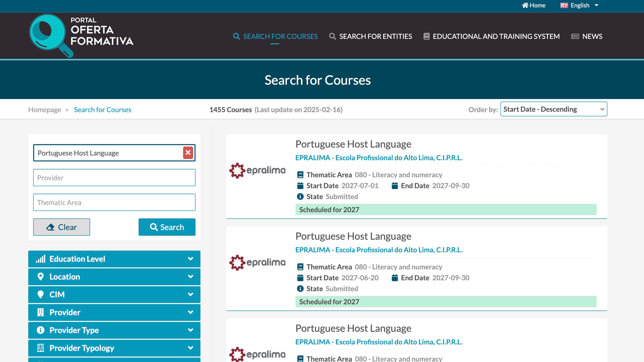Image resolution: width=644 pixels, height=362 pixels.
Task: Click the Search for Entities magnifier icon
Action: [x=332, y=36]
